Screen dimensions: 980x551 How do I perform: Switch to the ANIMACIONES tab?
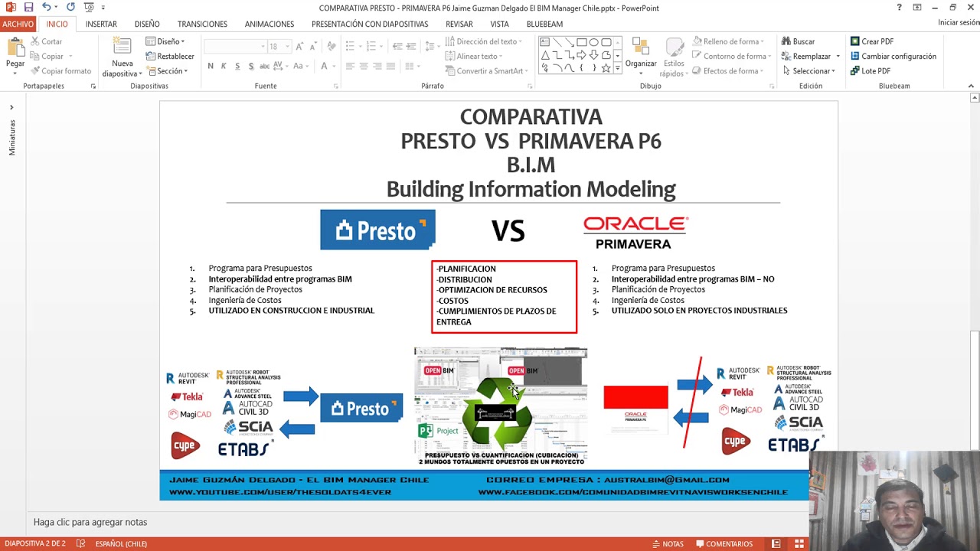click(x=269, y=24)
